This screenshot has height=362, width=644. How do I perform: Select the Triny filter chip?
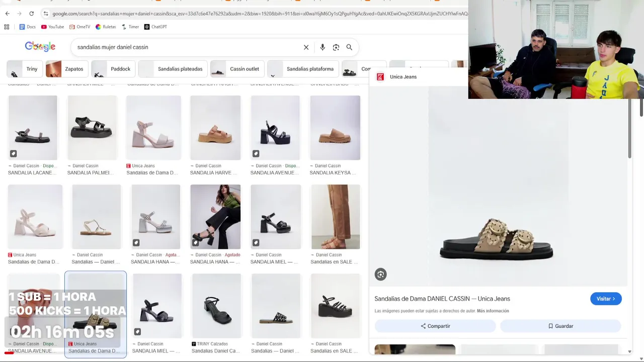[x=24, y=69]
